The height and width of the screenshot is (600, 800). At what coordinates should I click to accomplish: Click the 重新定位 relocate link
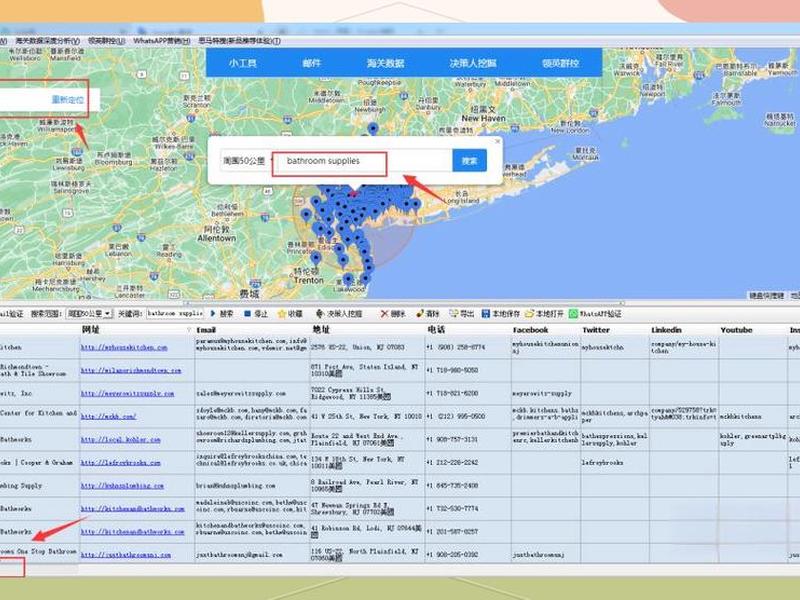click(68, 99)
